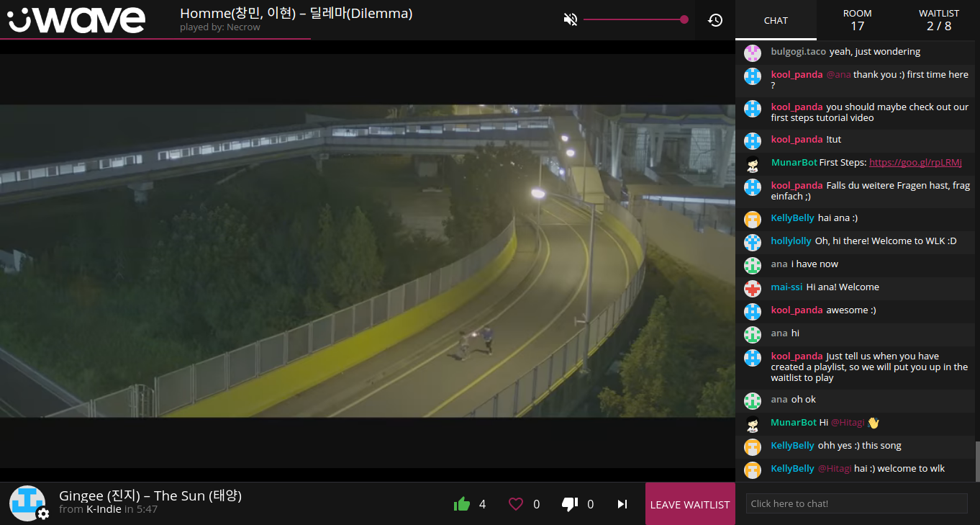Click kool_panda's avatar beside tutorial video message
Image resolution: width=980 pixels, height=525 pixels.
point(753,108)
